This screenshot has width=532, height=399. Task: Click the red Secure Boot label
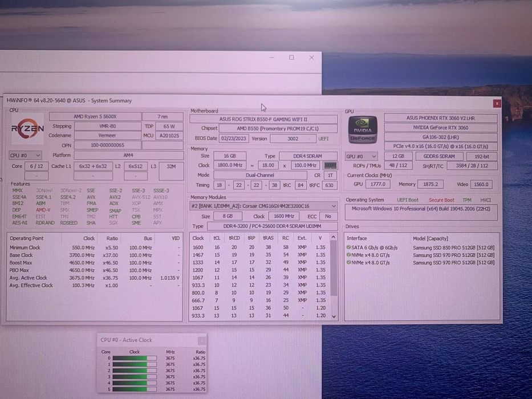[x=441, y=200]
